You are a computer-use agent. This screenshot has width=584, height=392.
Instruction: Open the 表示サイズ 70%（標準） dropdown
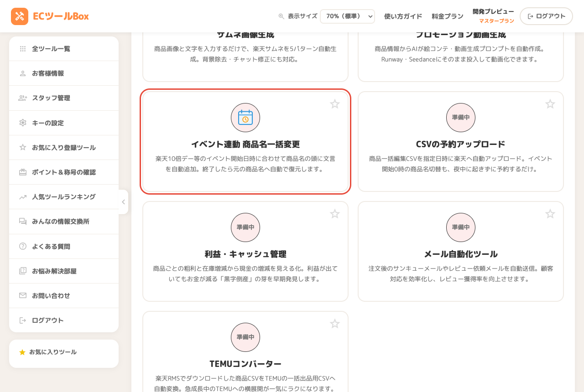coord(347,16)
